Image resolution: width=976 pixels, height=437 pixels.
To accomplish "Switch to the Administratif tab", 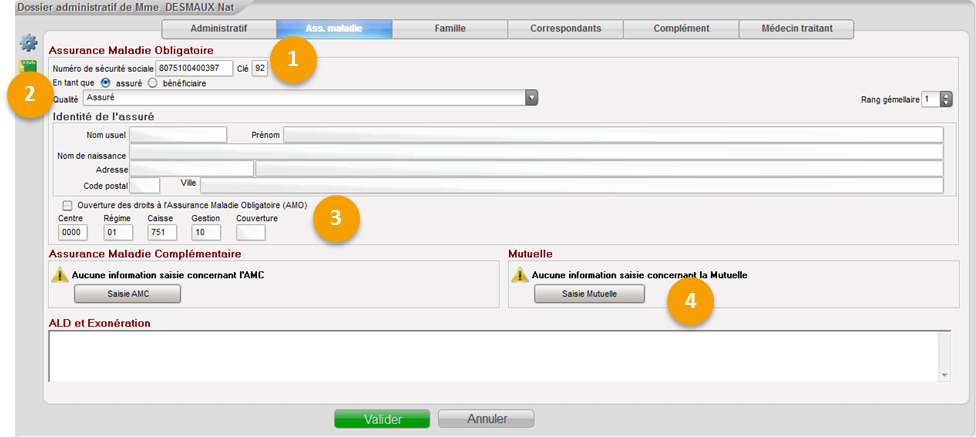I will click(218, 29).
